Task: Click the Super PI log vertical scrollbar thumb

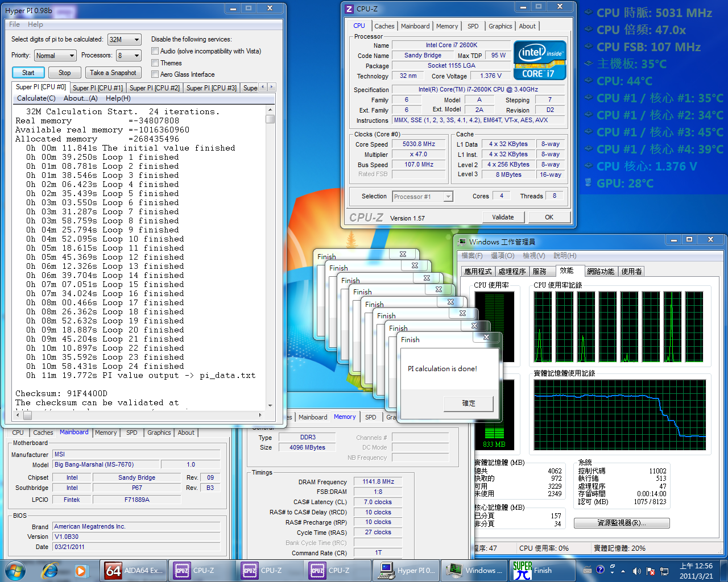Action: coord(270,119)
